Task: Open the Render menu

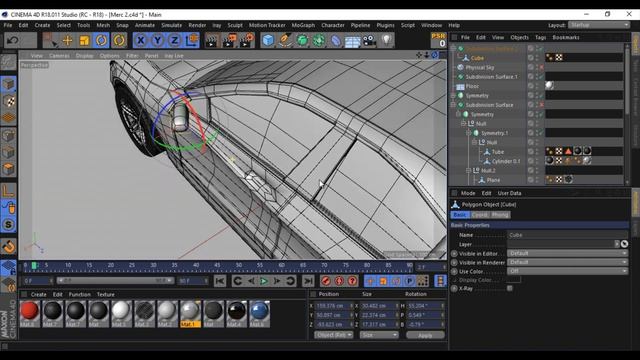Action: coord(197,25)
